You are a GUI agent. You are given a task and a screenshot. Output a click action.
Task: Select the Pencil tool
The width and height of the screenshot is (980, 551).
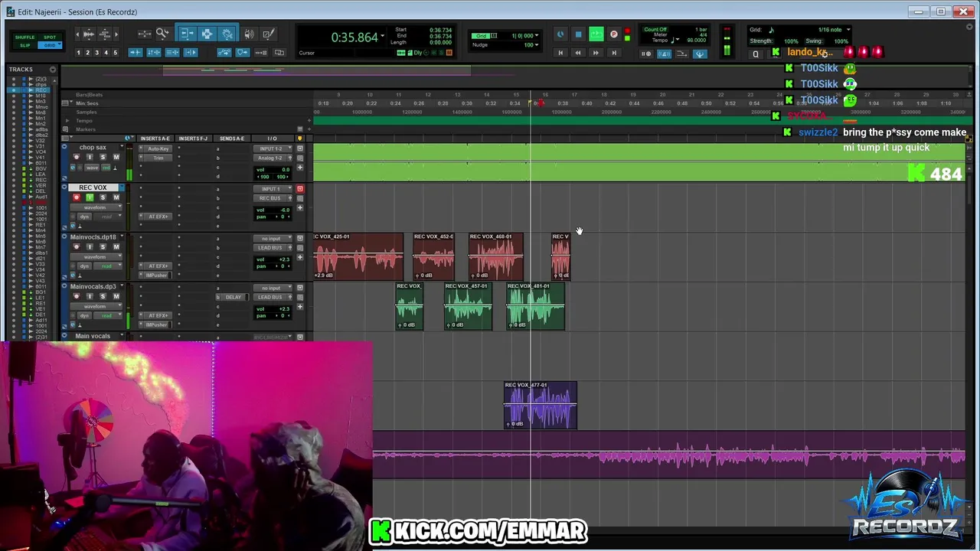(269, 34)
